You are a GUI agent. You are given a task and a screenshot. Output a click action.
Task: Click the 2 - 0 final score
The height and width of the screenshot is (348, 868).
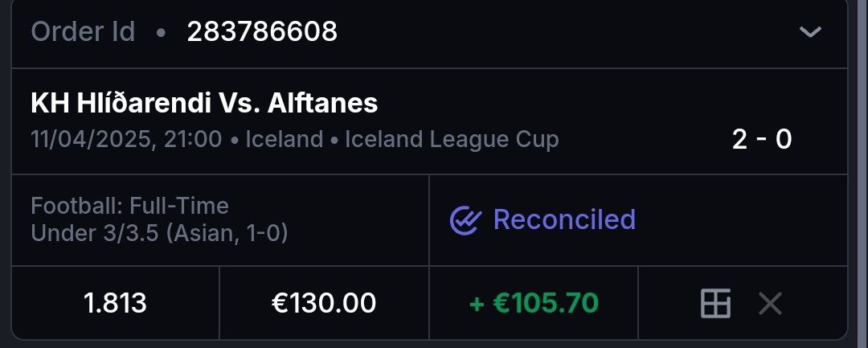pos(761,140)
